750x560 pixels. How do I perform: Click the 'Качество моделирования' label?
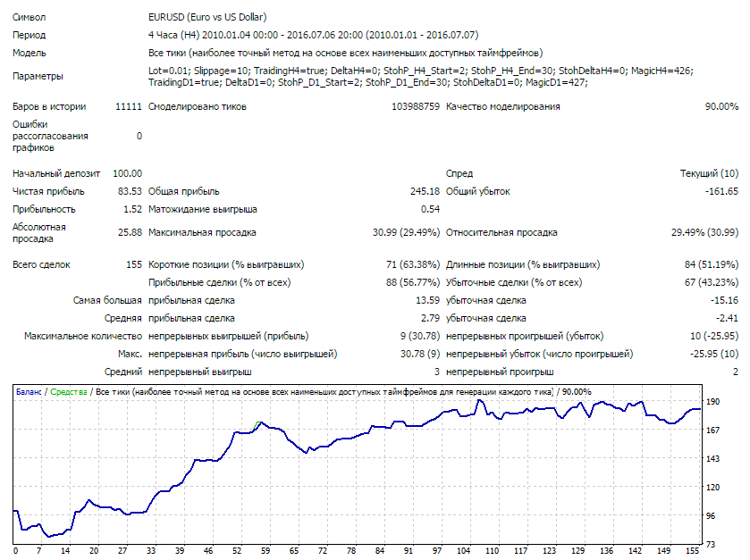point(502,106)
